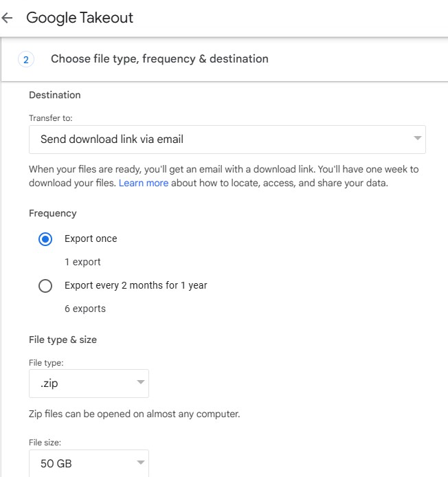The image size is (448, 477).
Task: Click the Export once label text
Action: tap(91, 238)
